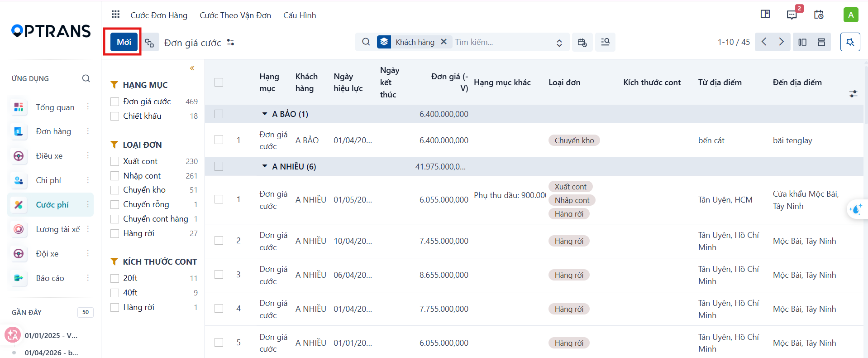Open the Đơn hàng app icon
Image resolution: width=868 pixels, height=358 pixels.
click(19, 131)
